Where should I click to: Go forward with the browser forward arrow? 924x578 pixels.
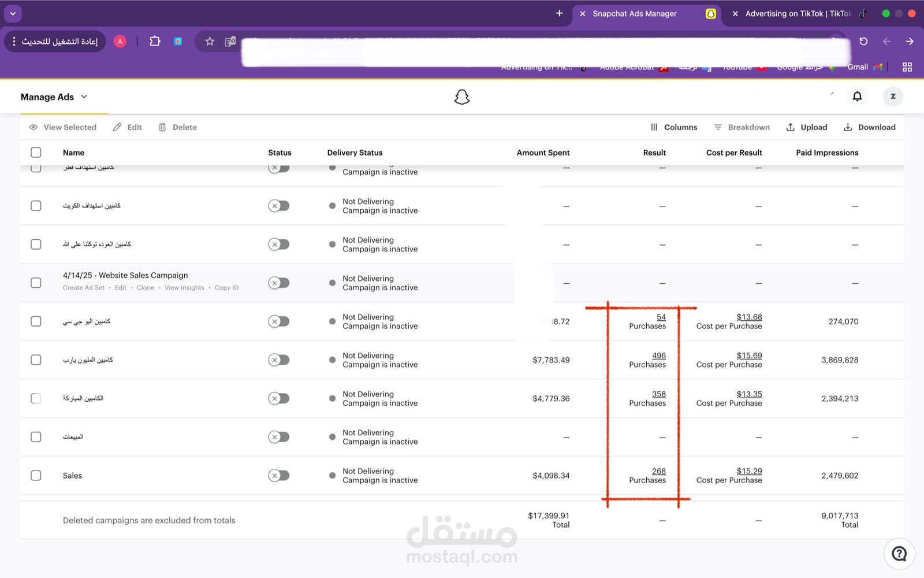point(910,41)
